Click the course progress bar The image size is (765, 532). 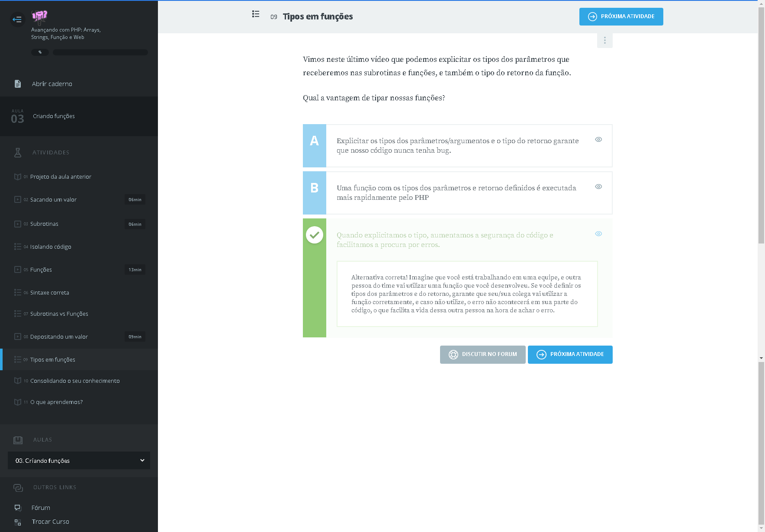100,52
